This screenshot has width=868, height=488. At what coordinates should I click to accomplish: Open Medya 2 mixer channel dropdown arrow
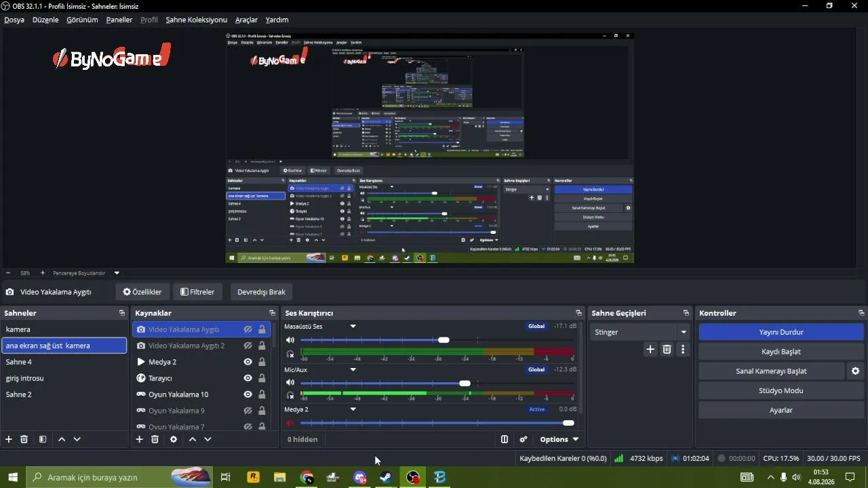coord(353,409)
